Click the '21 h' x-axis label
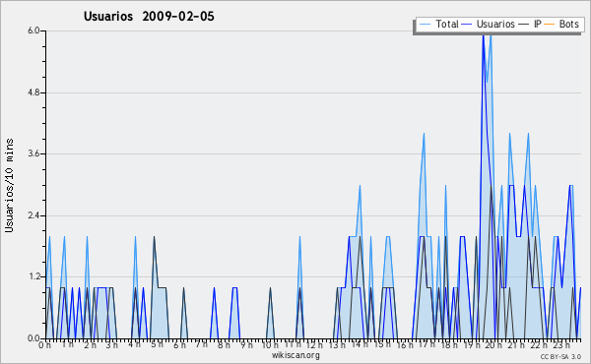 [x=517, y=345]
